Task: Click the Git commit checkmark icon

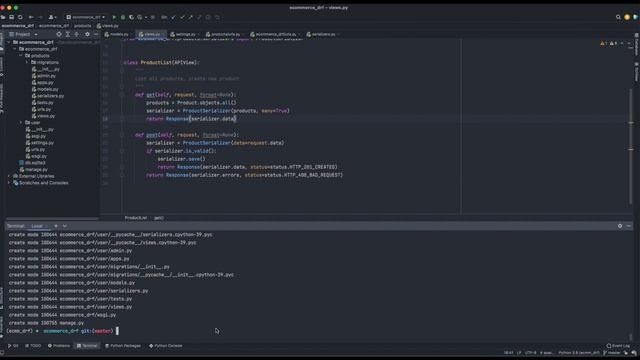Action: (182, 17)
